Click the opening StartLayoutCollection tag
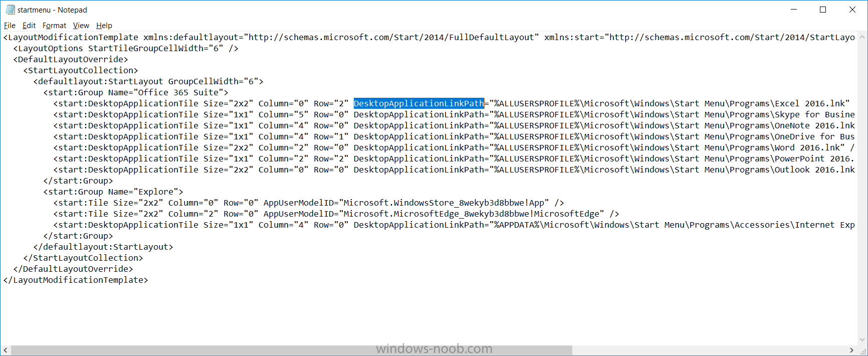This screenshot has height=356, width=868. coord(81,70)
